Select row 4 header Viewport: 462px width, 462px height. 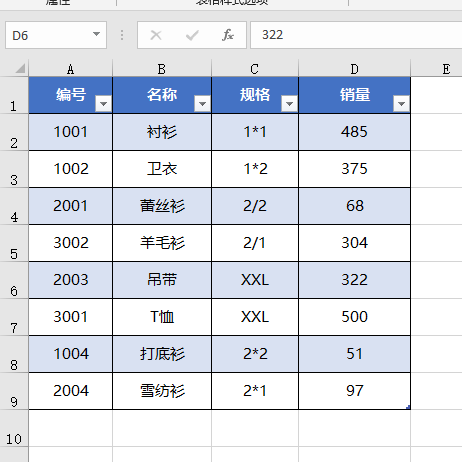click(14, 206)
